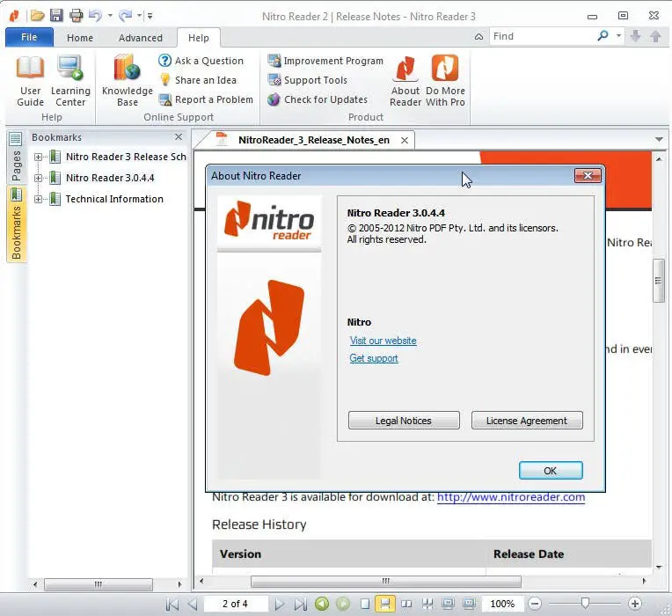Click Do More With Pro icon
This screenshot has height=616, width=672.
click(445, 81)
